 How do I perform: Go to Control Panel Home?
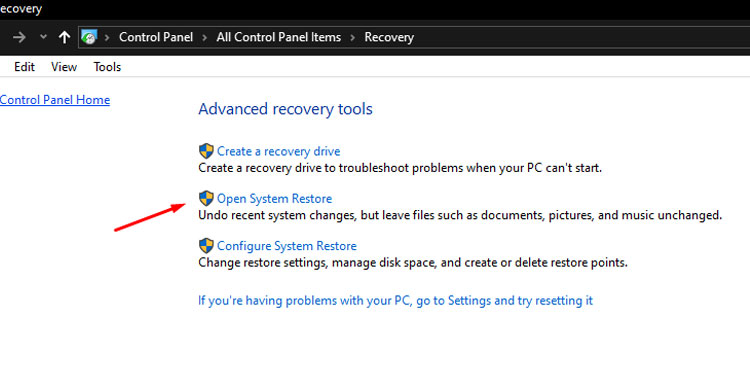pos(55,99)
